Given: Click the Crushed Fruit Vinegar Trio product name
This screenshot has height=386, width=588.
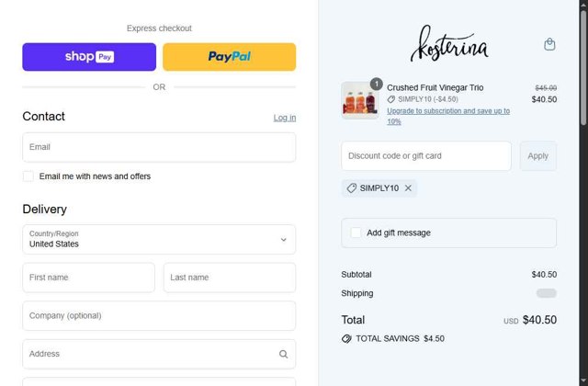Looking at the screenshot, I should pyautogui.click(x=435, y=88).
